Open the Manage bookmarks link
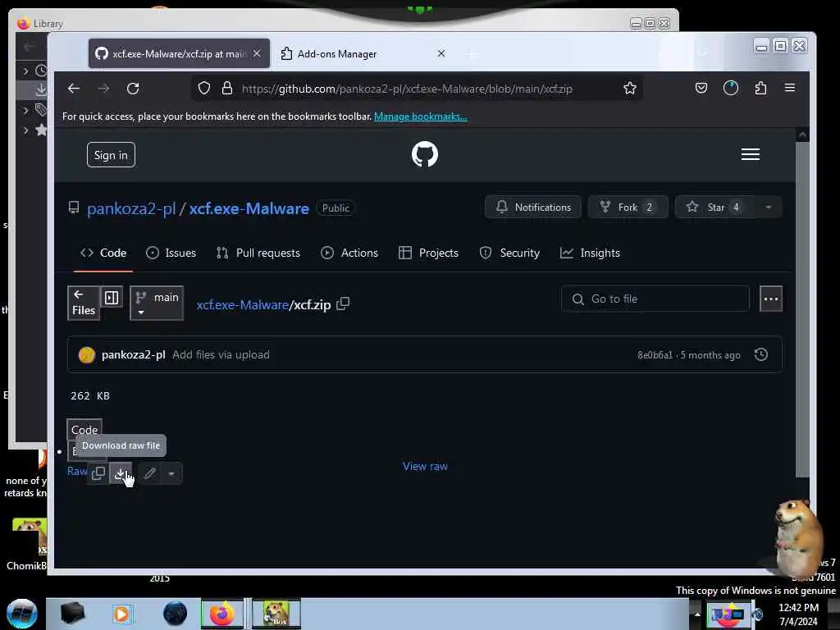 [421, 116]
